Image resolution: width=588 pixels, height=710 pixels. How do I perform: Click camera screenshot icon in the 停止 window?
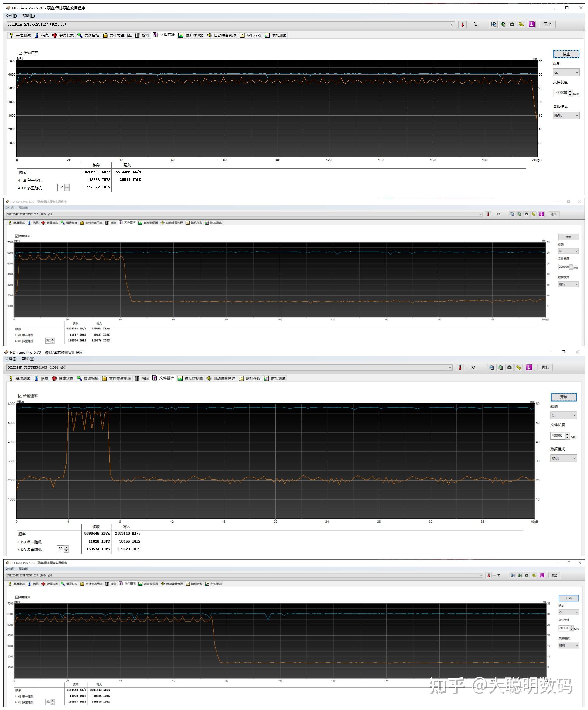(512, 24)
